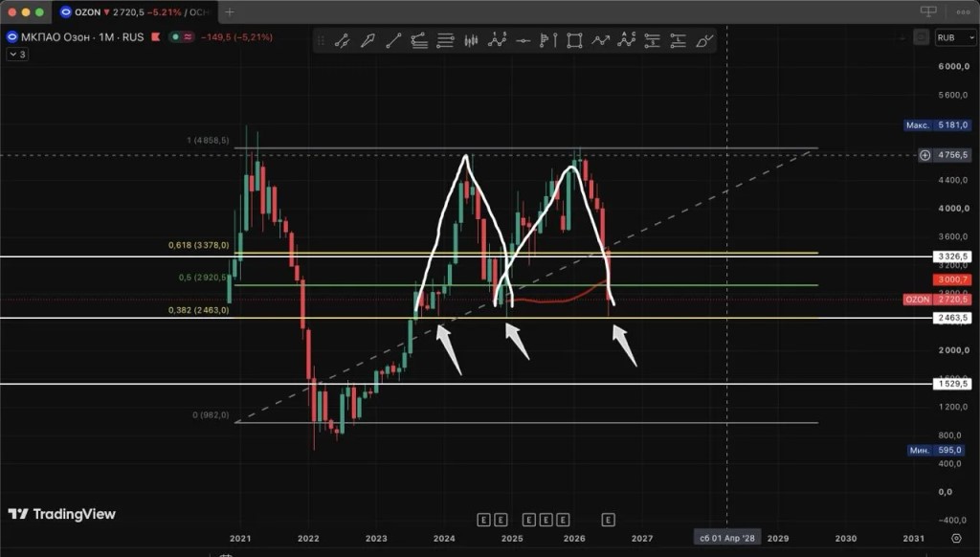Open the chart layout selector icon
This screenshot has width=980, height=557.
pyautogui.click(x=928, y=11)
